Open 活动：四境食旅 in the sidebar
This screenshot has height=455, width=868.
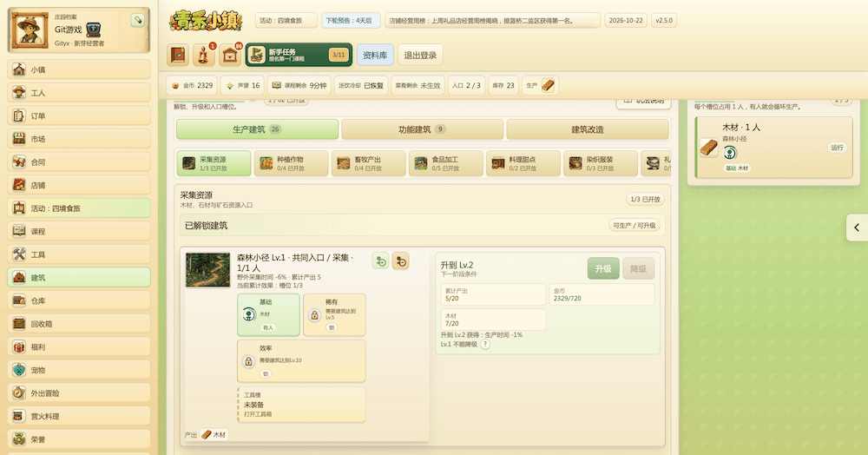coord(79,208)
